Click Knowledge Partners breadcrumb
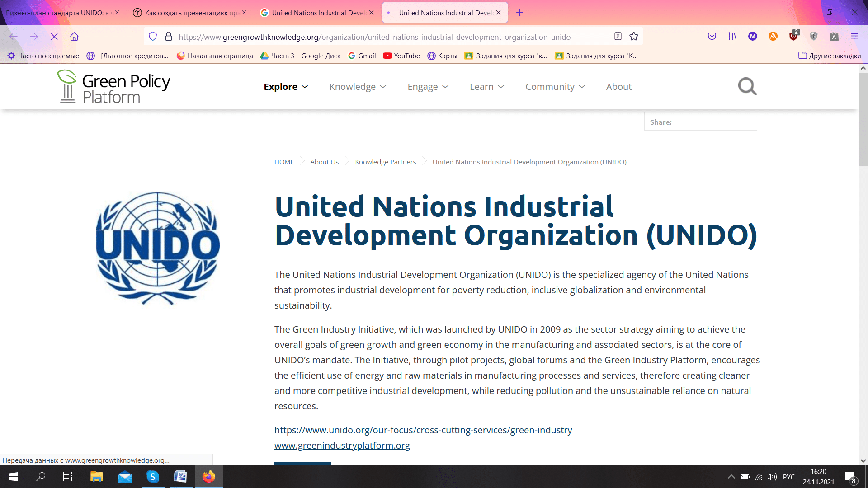This screenshot has width=868, height=488. click(385, 162)
